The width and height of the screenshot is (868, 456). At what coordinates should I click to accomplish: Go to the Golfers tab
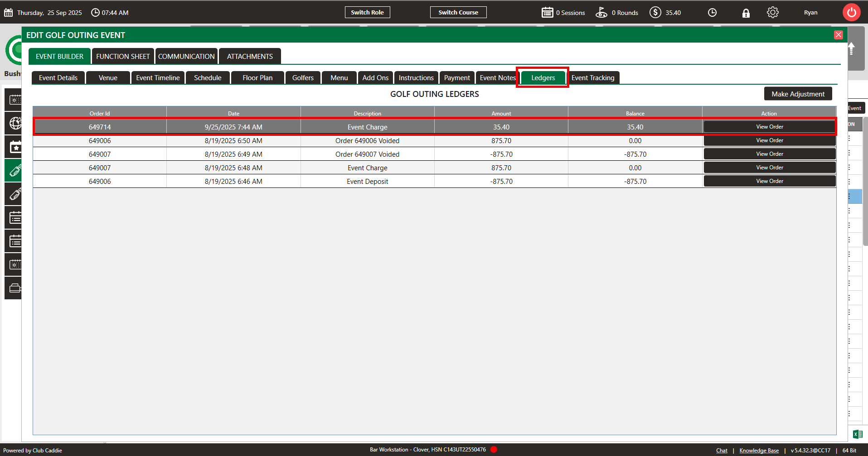point(303,78)
